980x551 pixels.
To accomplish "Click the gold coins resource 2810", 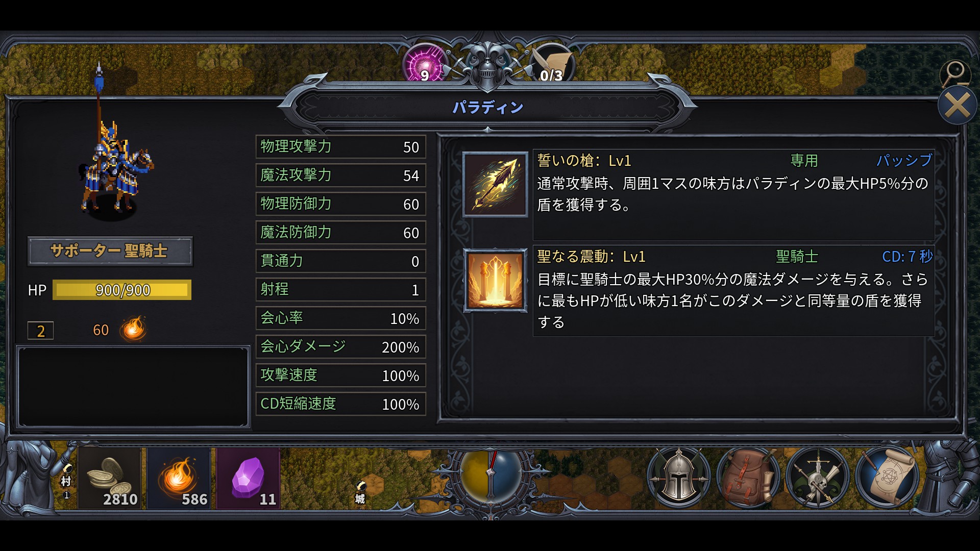I will click(109, 479).
